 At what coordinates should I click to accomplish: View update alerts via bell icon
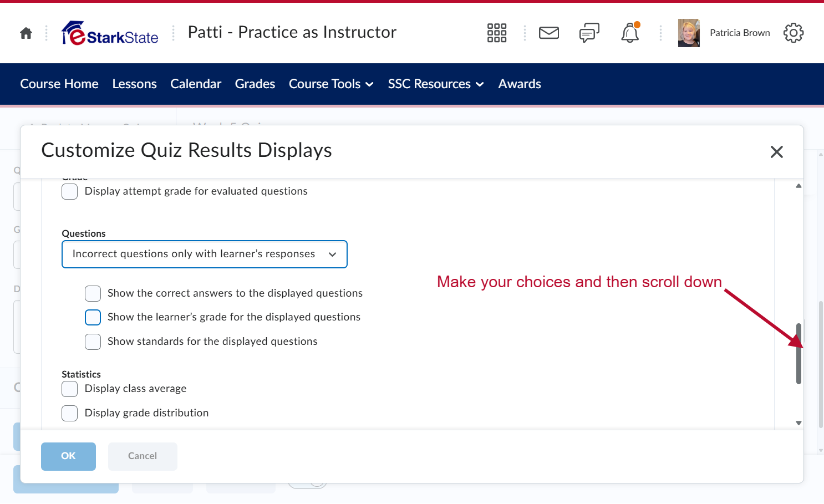pyautogui.click(x=630, y=33)
